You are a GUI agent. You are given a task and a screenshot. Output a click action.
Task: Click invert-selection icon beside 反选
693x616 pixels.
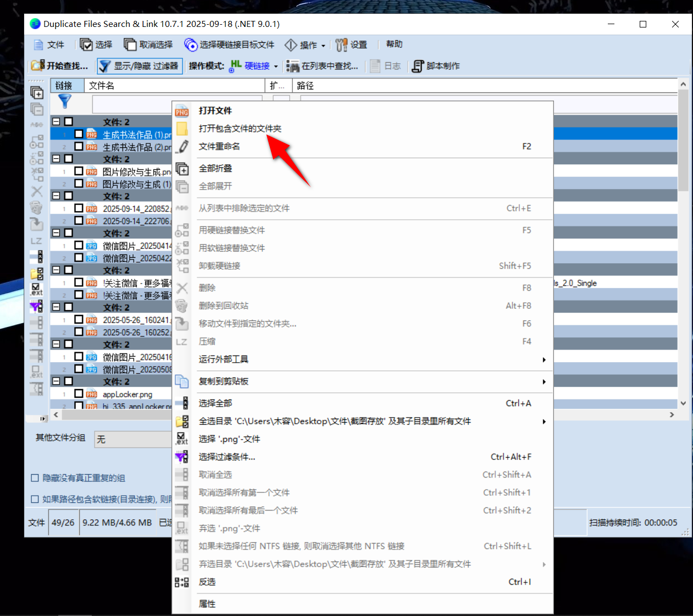[x=182, y=582]
